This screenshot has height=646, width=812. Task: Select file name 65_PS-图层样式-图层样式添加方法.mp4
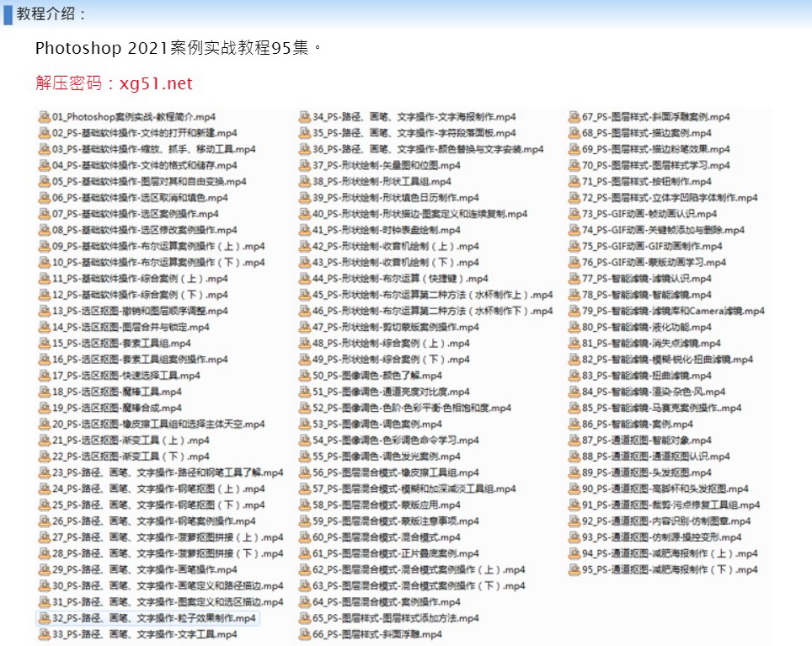click(396, 618)
